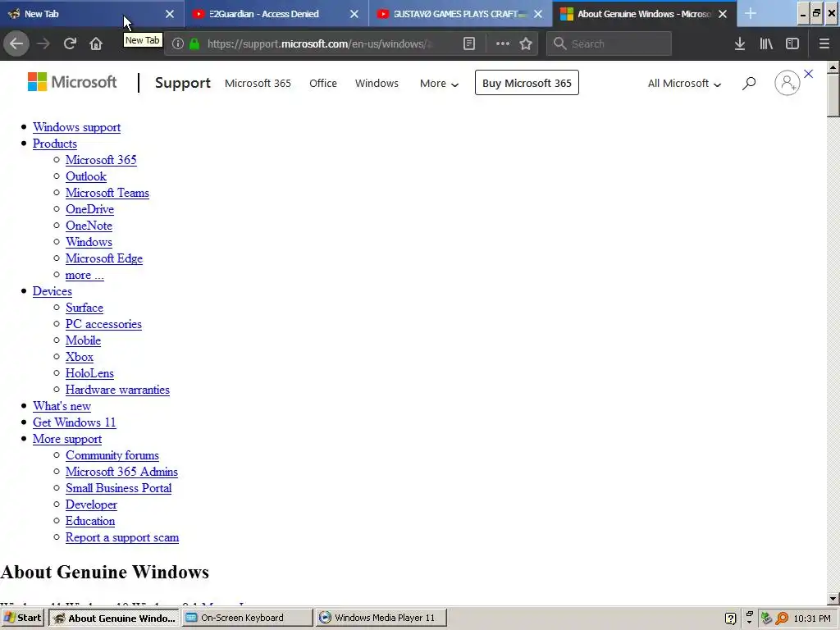Open page actions three-dot menu

click(503, 43)
